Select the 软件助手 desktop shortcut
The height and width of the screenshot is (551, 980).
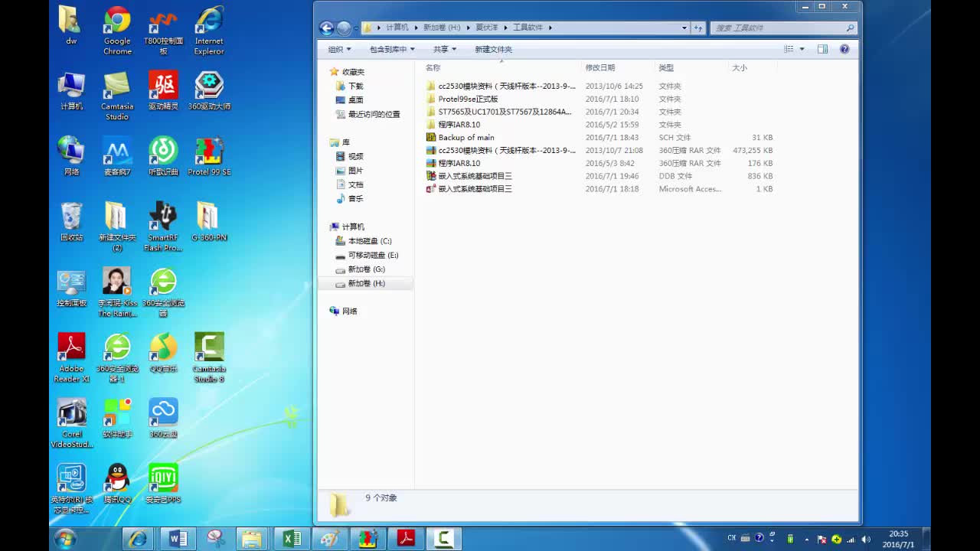tap(117, 418)
